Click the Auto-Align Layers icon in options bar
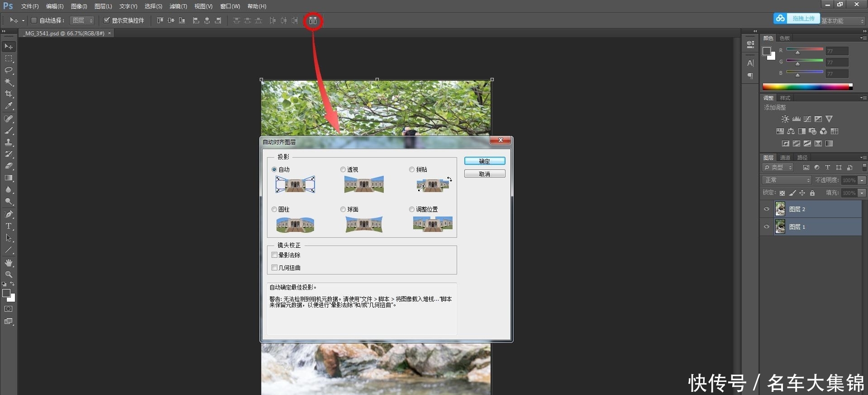The image size is (868, 395). tap(313, 20)
